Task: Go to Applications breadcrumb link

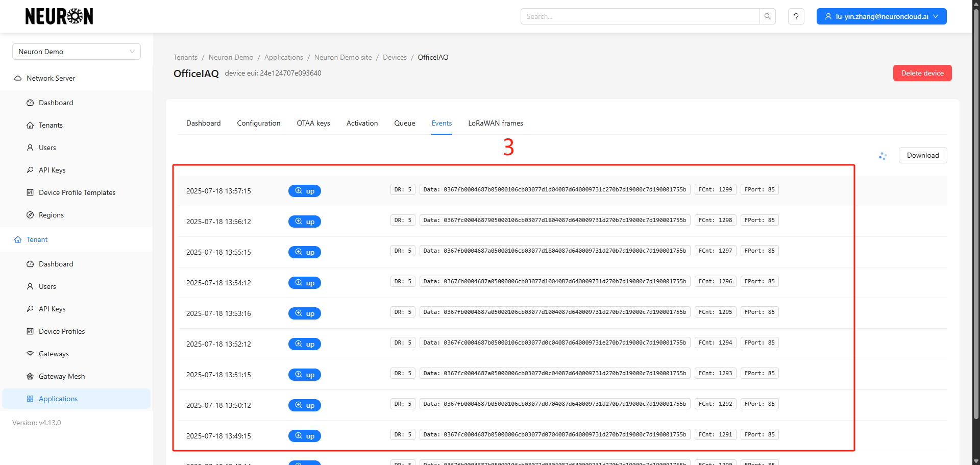Action: pyautogui.click(x=284, y=57)
